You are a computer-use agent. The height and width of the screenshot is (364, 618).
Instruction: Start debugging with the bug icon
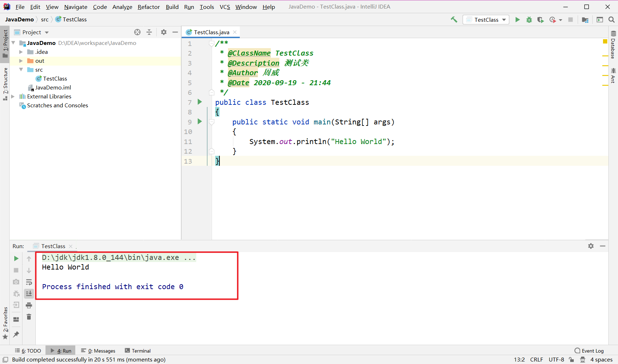(529, 20)
